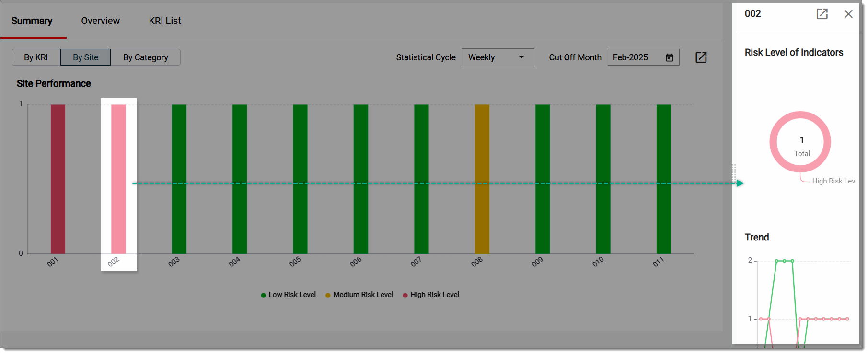Click the Statistical Cycle label
Screen dimensions: 868x354
[426, 57]
